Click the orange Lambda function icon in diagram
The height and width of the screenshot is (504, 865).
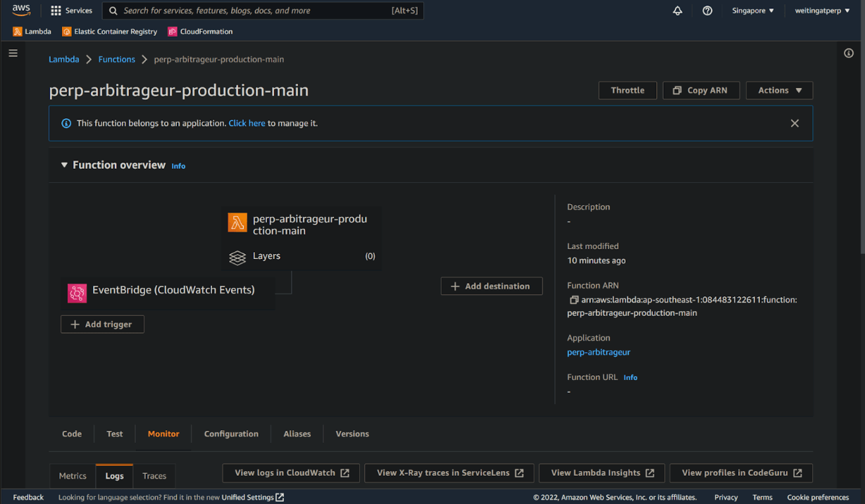pyautogui.click(x=237, y=222)
